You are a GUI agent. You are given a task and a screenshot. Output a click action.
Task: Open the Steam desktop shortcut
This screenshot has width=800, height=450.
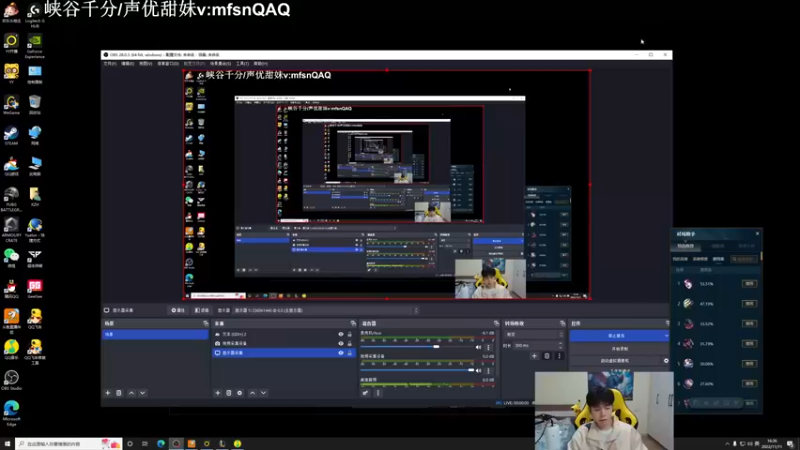(x=11, y=136)
